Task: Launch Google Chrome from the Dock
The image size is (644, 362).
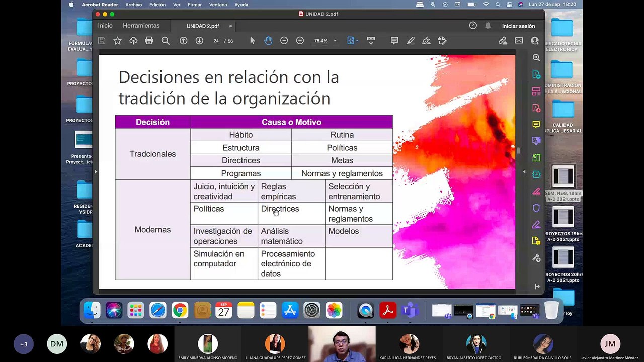Action: [x=180, y=310]
